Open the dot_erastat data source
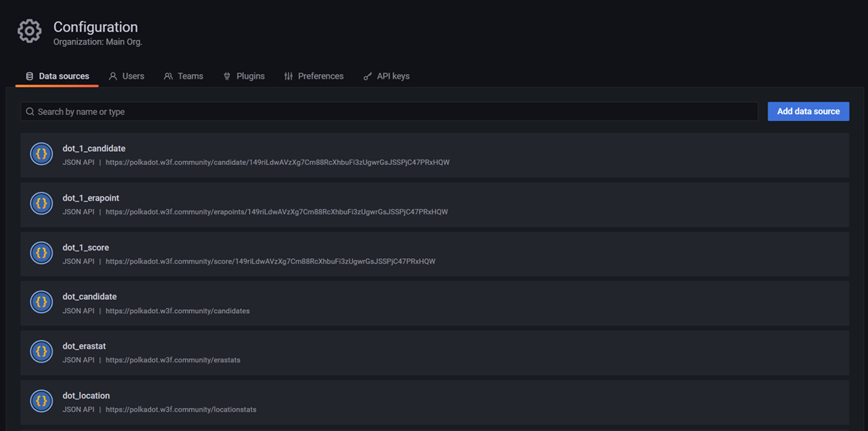This screenshot has height=431, width=868. [x=84, y=346]
